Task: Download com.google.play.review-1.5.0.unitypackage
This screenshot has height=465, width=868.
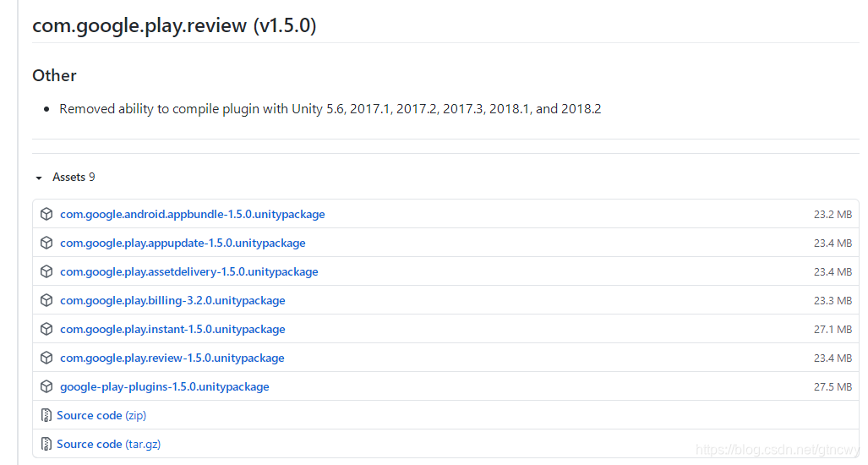Action: click(x=172, y=358)
